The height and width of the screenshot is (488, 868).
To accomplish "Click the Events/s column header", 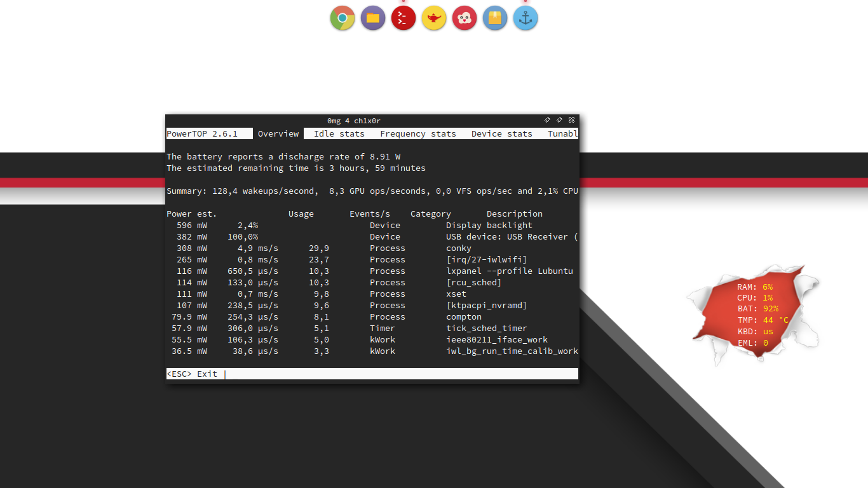I will tap(370, 213).
